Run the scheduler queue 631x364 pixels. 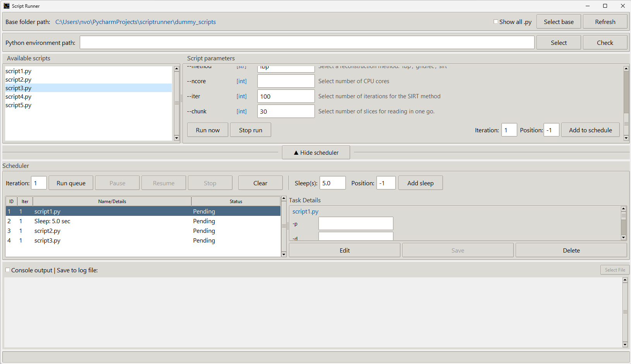point(71,183)
